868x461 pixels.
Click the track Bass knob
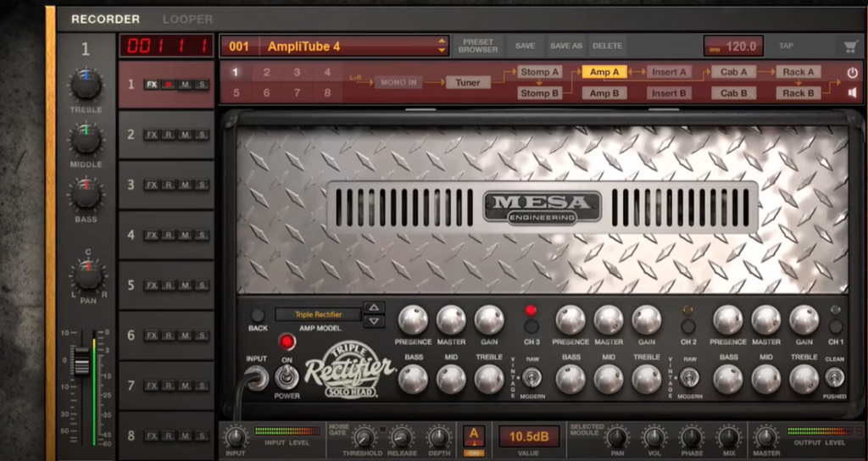point(86,194)
